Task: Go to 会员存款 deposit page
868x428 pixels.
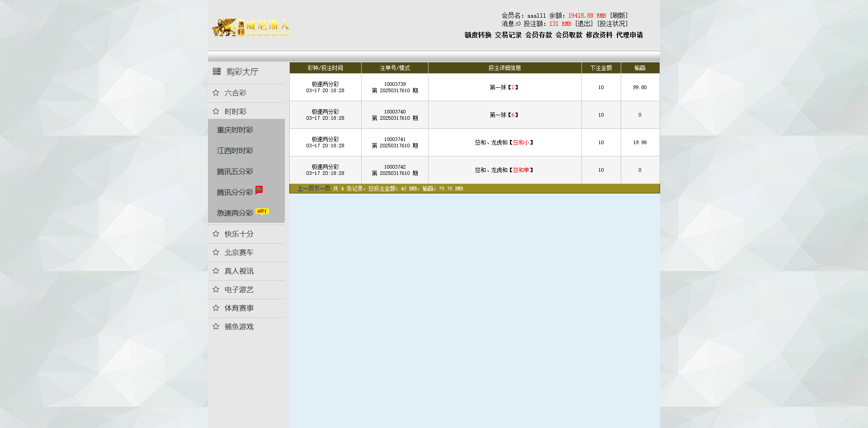Action: click(x=538, y=35)
